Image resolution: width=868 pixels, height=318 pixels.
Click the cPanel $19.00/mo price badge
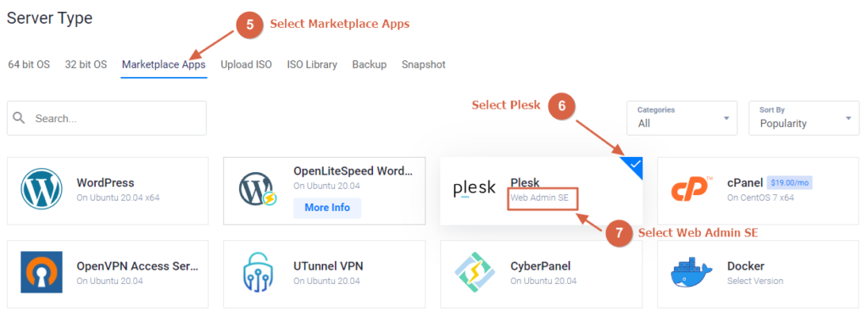[789, 182]
